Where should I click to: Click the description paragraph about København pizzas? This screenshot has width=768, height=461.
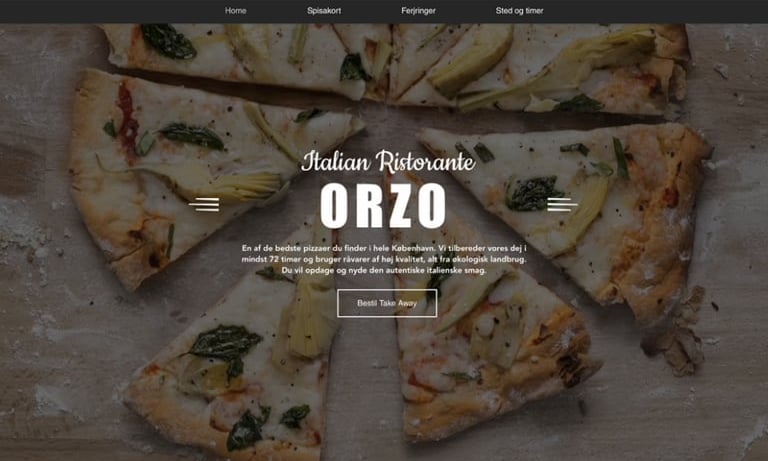click(x=384, y=259)
